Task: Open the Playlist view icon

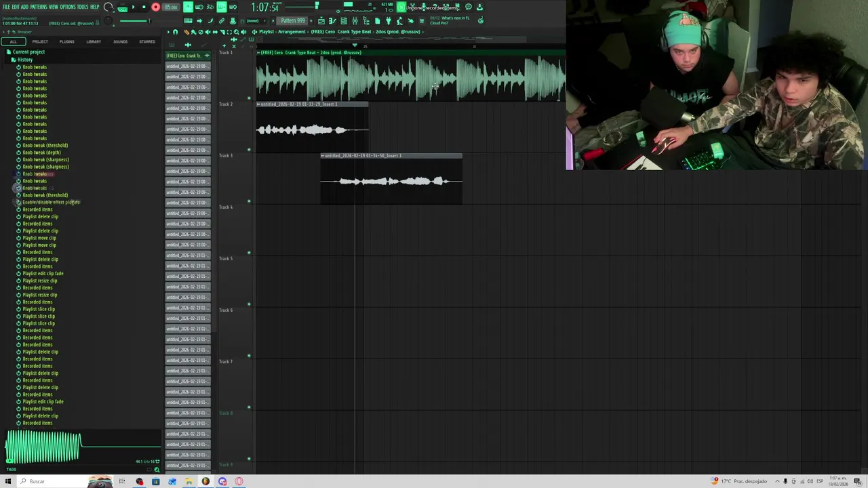Action: [321, 20]
